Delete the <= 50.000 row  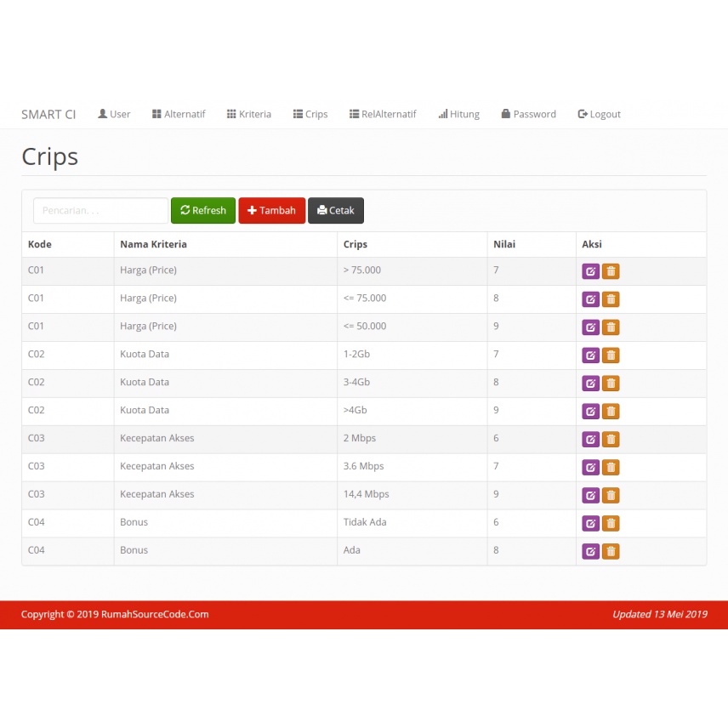click(x=611, y=327)
